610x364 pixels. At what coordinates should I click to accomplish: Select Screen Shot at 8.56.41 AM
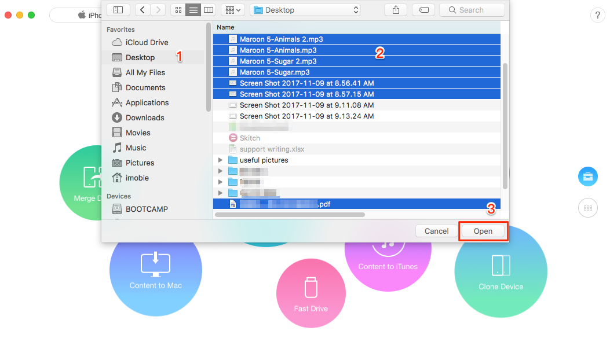[x=357, y=83]
